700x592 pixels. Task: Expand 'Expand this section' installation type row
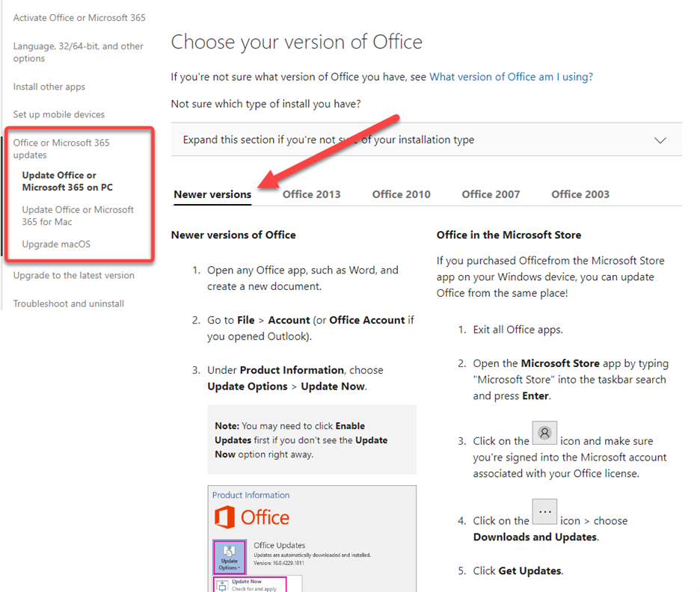(328, 140)
